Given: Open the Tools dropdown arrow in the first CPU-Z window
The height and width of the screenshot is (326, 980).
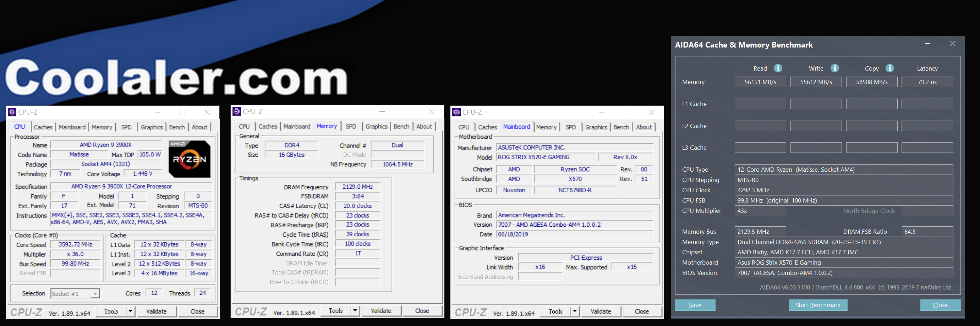Looking at the screenshot, I should pyautogui.click(x=131, y=311).
